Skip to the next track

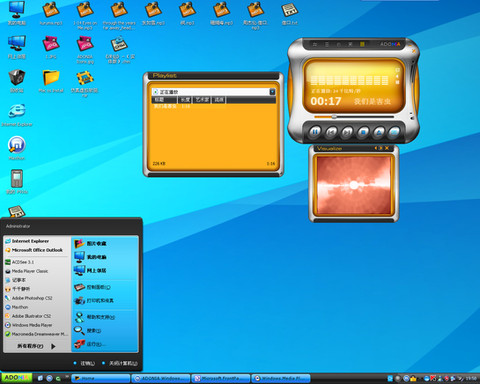coord(347,132)
